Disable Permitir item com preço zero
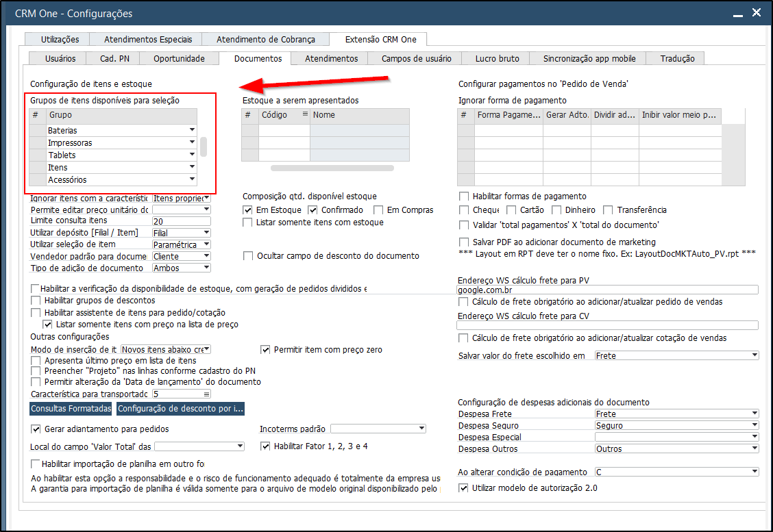The height and width of the screenshot is (532, 773). 266,350
